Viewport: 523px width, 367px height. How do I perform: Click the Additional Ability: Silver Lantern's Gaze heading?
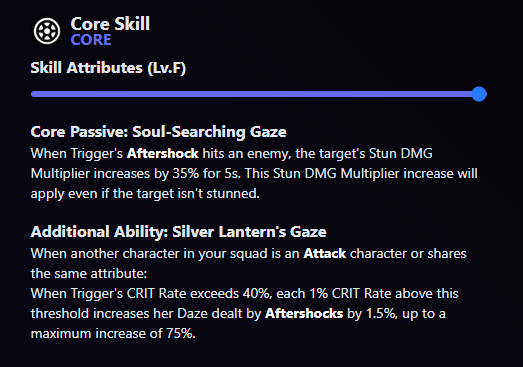[178, 232]
